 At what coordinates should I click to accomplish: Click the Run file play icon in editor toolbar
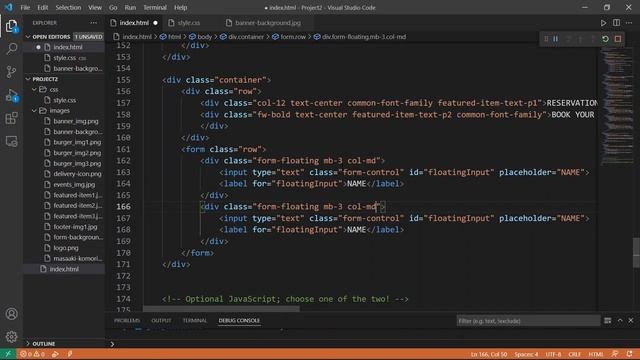pos(603,23)
